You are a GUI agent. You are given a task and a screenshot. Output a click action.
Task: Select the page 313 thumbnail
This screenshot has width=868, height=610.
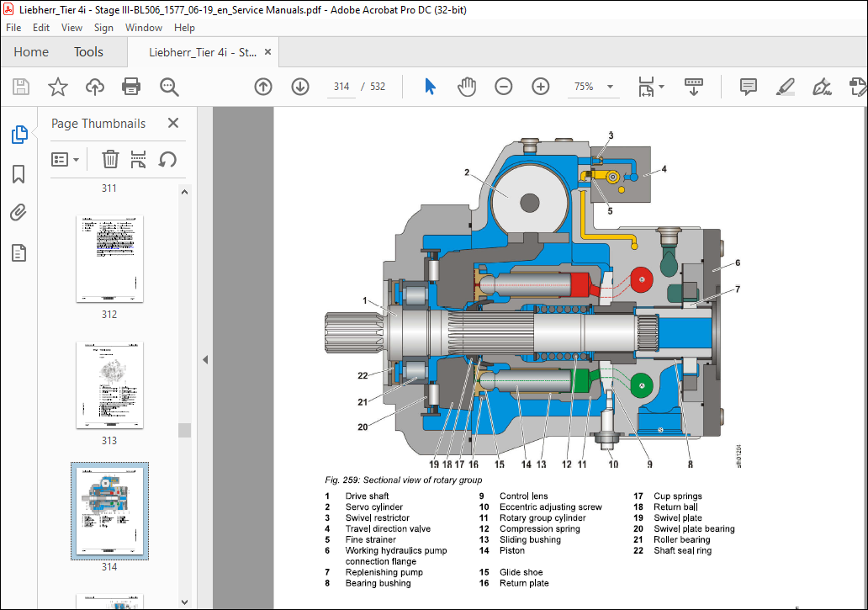(109, 385)
